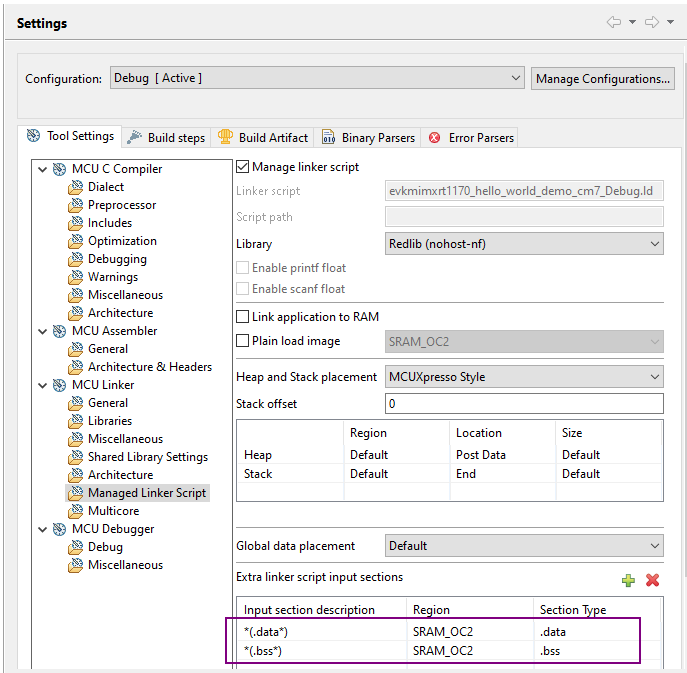Image resolution: width=687 pixels, height=673 pixels.
Task: Open Heap and Stack placement dropdown
Action: 524,377
